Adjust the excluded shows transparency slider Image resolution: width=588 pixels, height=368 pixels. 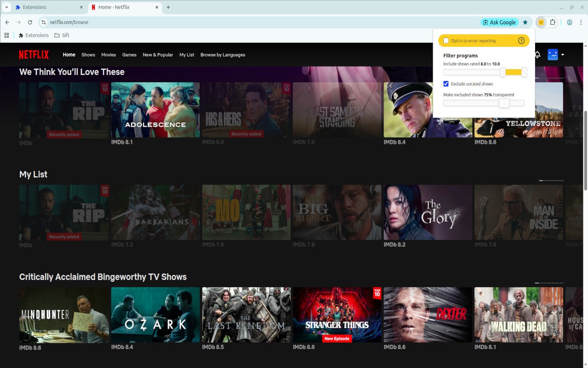[503, 103]
